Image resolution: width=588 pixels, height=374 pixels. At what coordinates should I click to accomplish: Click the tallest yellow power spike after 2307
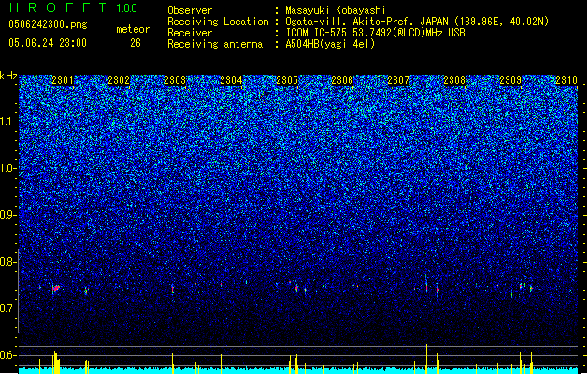427,359
